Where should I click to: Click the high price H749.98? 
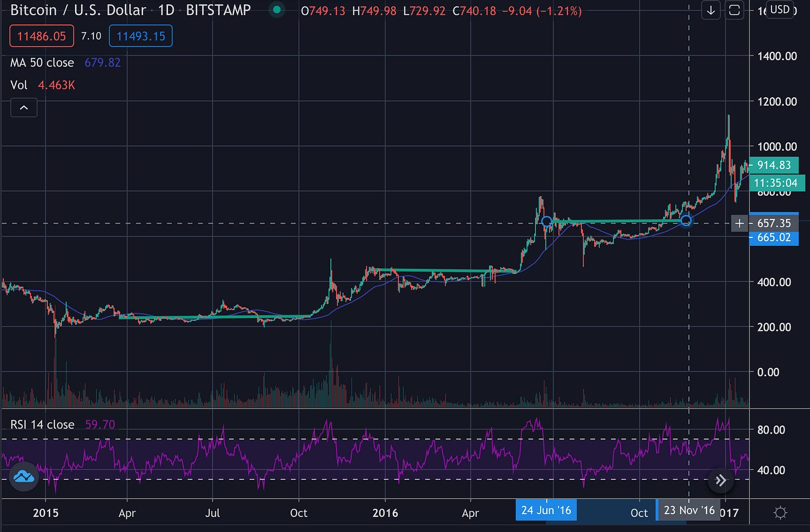pos(374,11)
